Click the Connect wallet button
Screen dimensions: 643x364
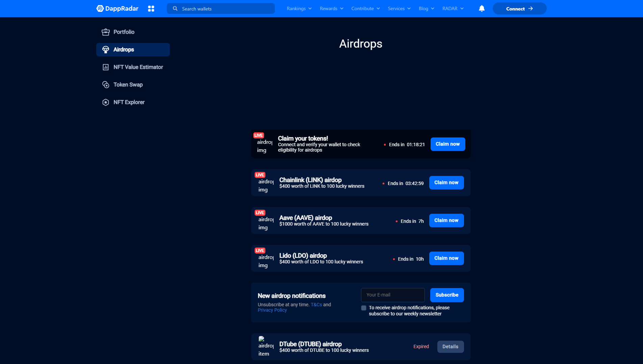pyautogui.click(x=519, y=8)
